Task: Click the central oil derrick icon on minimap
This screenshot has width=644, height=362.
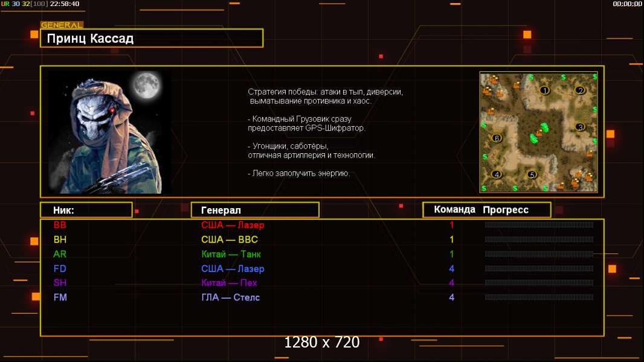Action: click(x=539, y=134)
